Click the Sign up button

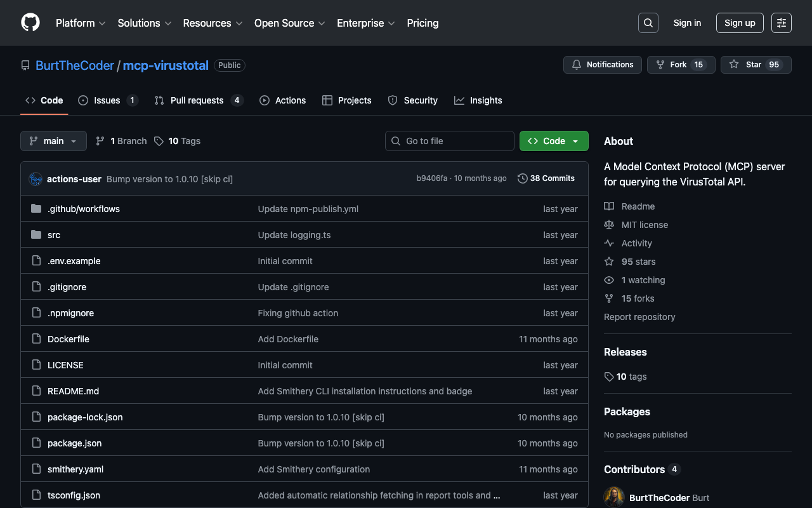739,23
